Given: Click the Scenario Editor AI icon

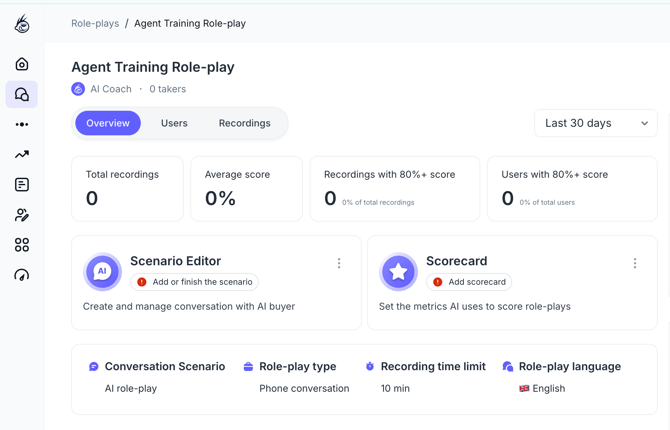Looking at the screenshot, I should point(102,271).
